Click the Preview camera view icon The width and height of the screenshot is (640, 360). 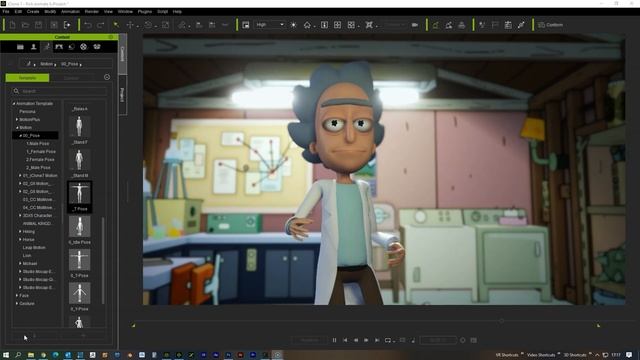tap(246, 25)
